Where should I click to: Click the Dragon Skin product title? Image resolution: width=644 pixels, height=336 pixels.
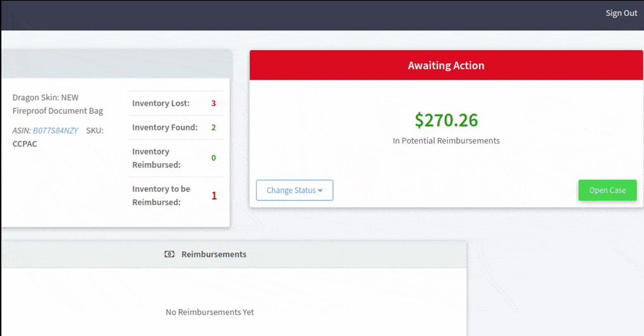(58, 104)
